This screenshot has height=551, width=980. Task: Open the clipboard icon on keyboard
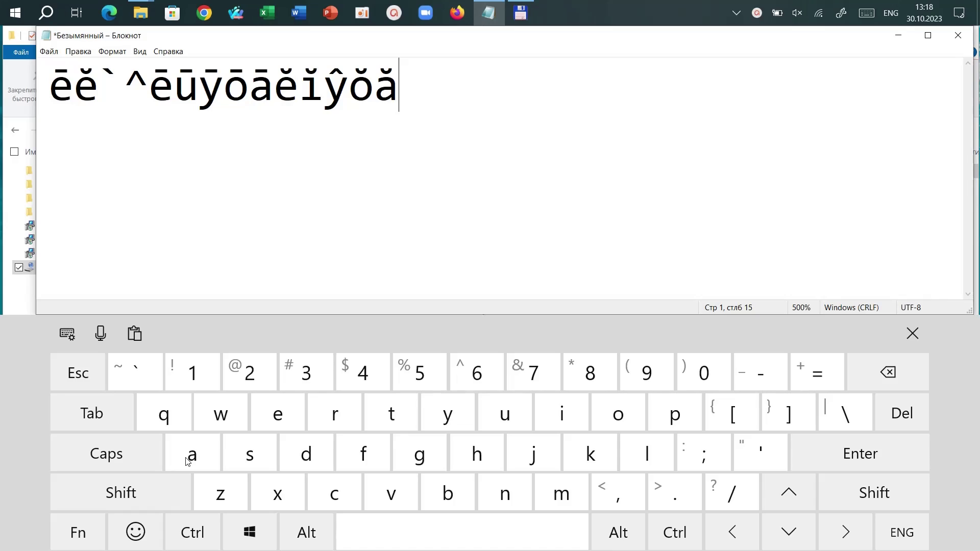click(x=135, y=334)
